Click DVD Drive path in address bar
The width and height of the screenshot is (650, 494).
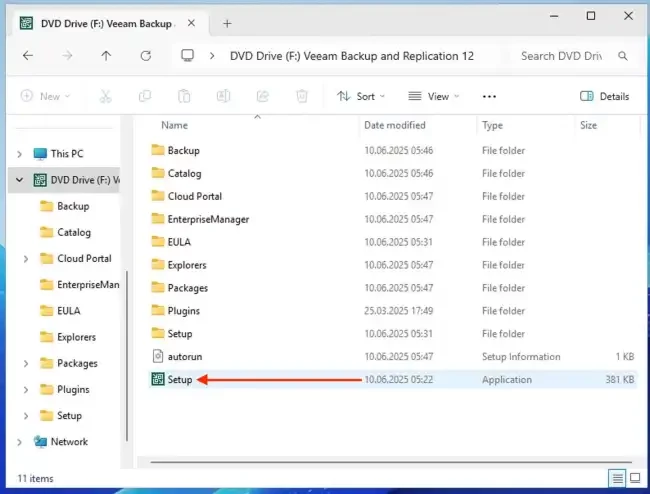[352, 56]
